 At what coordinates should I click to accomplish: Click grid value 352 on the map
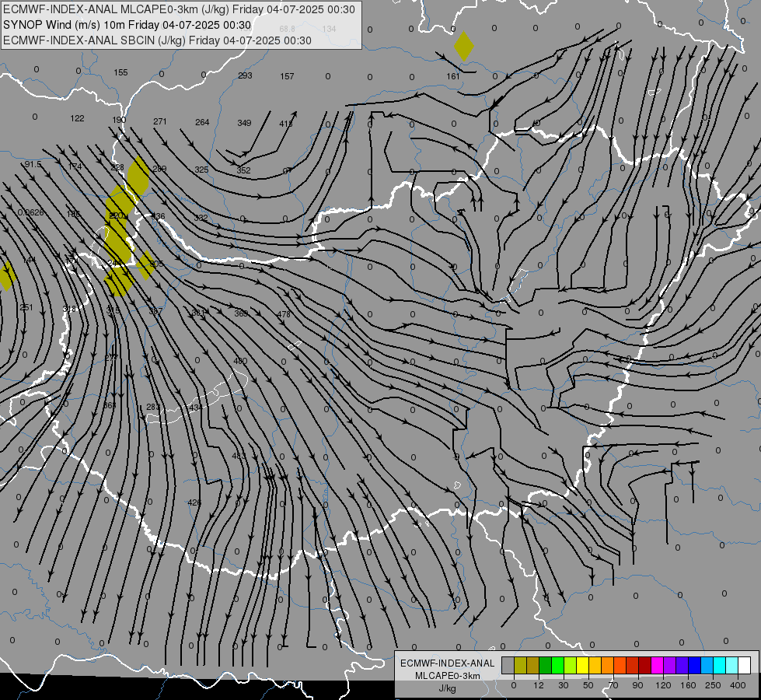(243, 170)
